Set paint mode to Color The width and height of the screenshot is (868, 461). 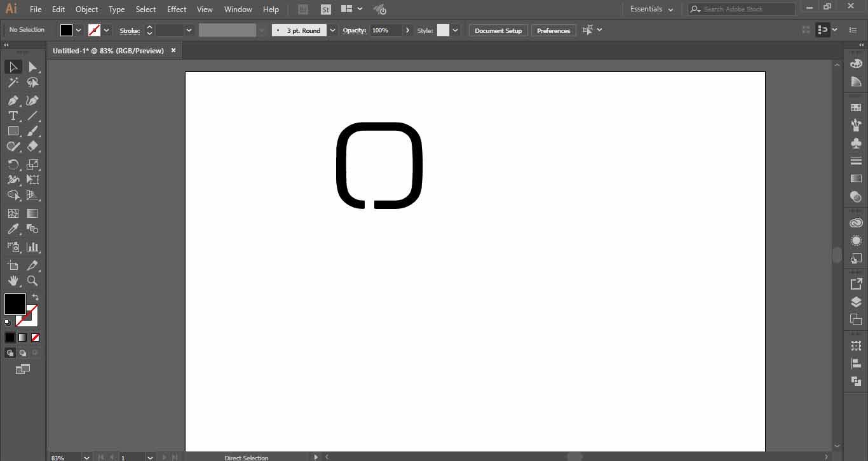[x=10, y=338]
